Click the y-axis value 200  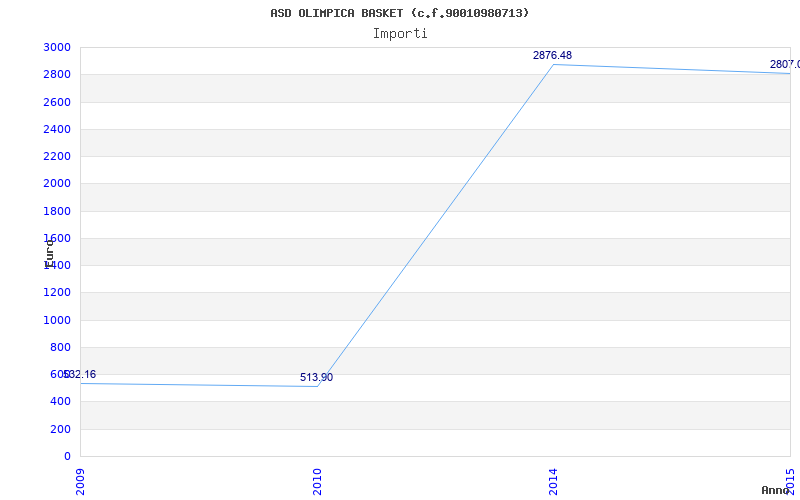[x=61, y=430]
